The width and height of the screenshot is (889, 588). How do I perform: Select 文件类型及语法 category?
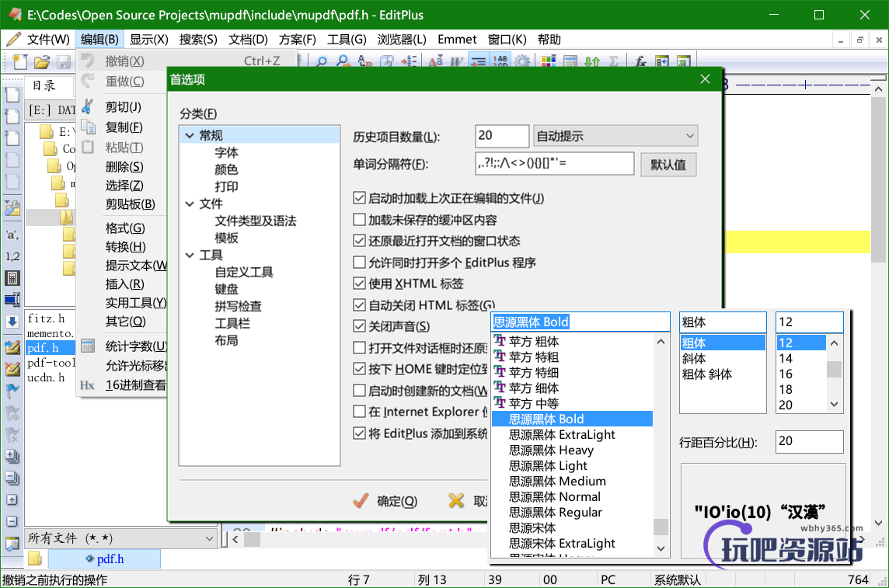255,221
